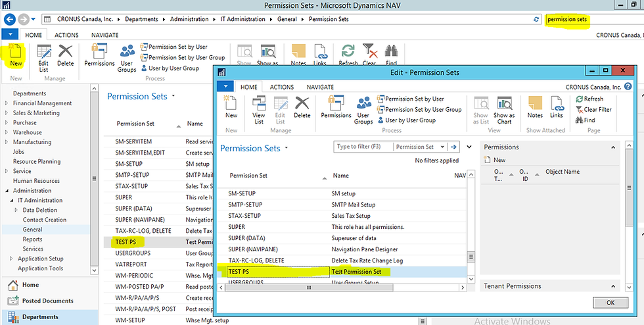The width and height of the screenshot is (644, 325).
Task: Go back with the blue back arrow
Action: [9, 19]
